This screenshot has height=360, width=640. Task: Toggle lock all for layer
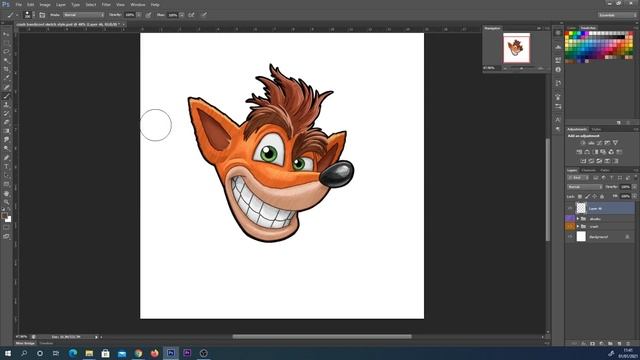[602, 196]
